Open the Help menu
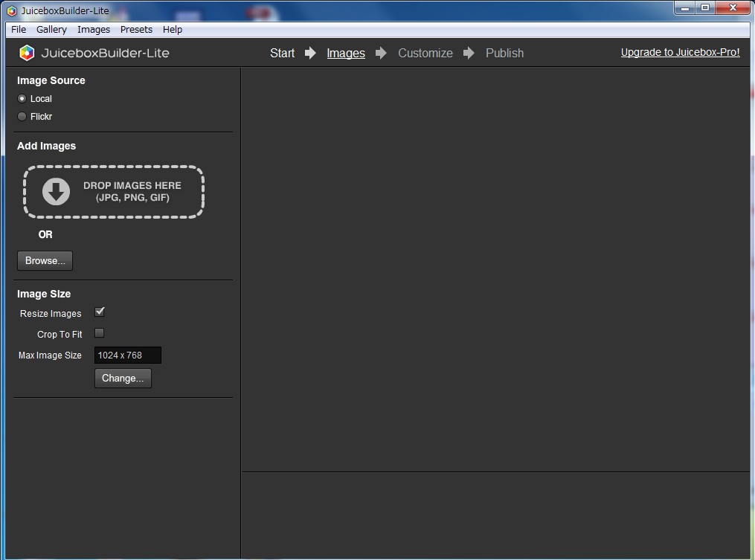 [x=173, y=30]
